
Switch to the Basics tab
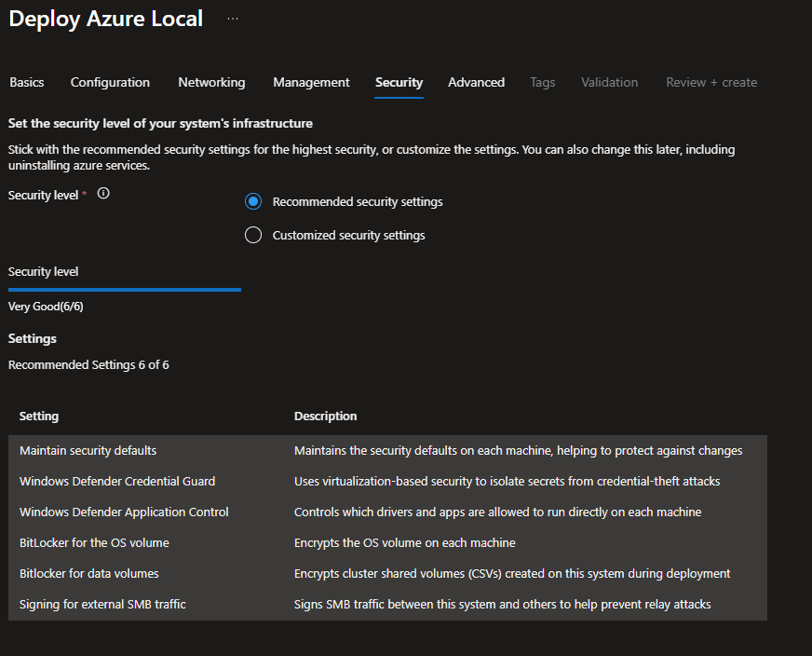(x=27, y=82)
